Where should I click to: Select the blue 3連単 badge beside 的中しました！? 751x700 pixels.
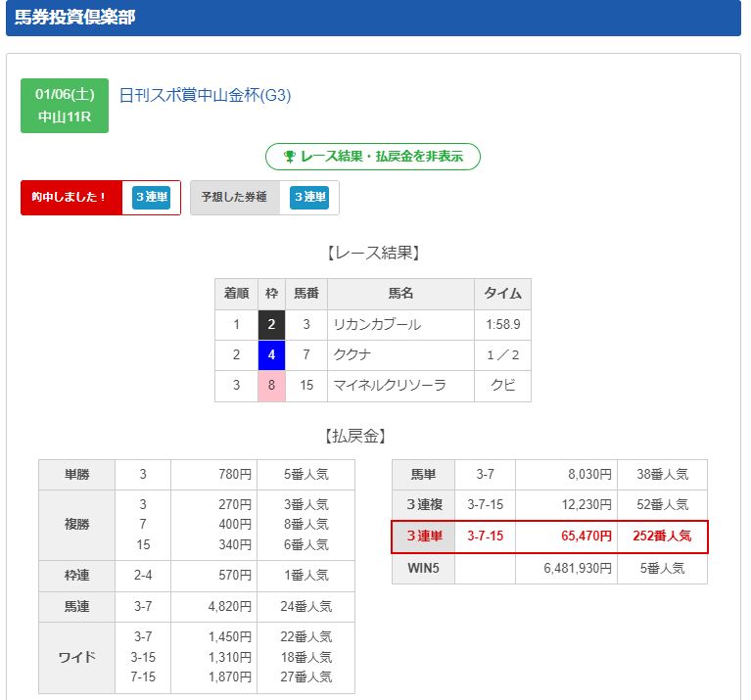(x=152, y=198)
